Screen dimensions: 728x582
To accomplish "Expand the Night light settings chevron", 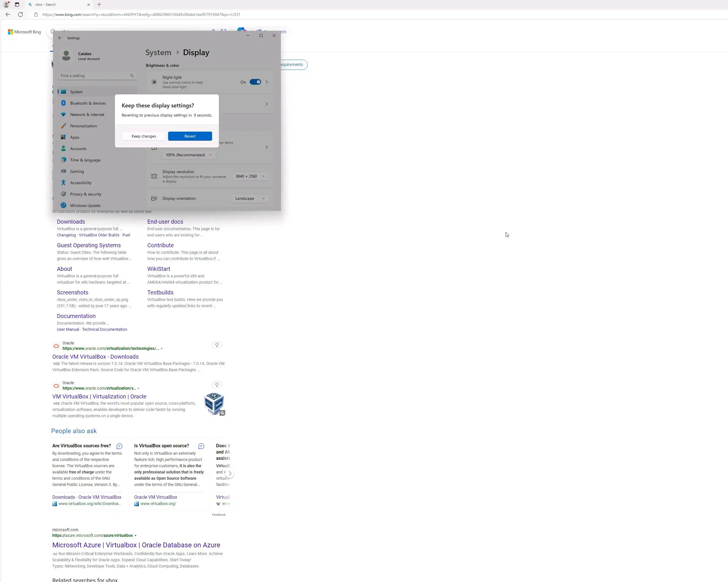I will click(267, 82).
